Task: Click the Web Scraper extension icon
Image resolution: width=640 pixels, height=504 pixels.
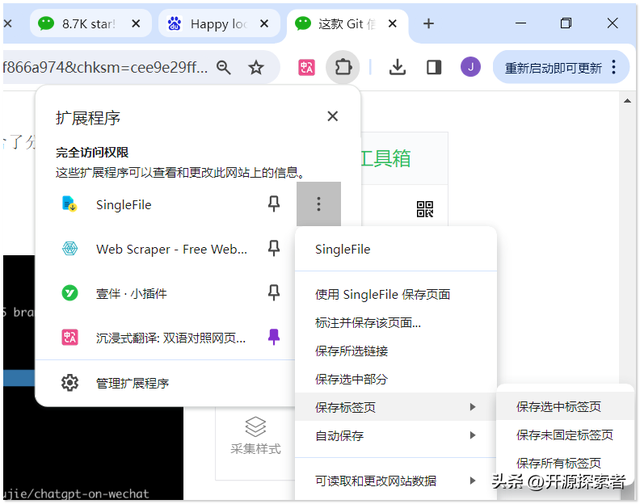Action: tap(70, 248)
